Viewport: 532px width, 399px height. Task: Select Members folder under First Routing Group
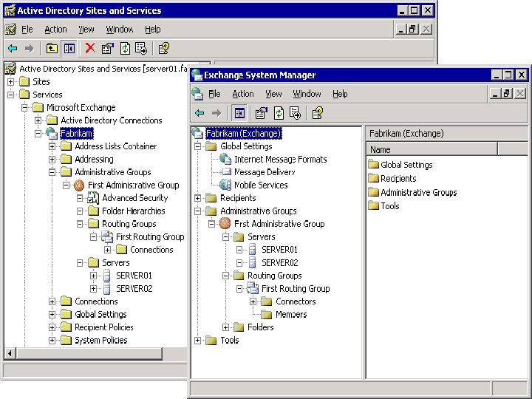pyautogui.click(x=291, y=315)
